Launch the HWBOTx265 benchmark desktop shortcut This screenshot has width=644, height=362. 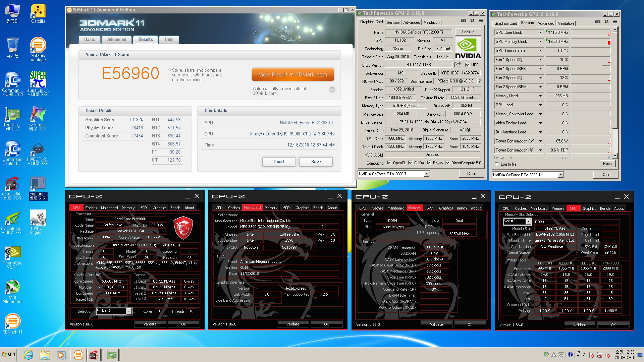[38, 153]
